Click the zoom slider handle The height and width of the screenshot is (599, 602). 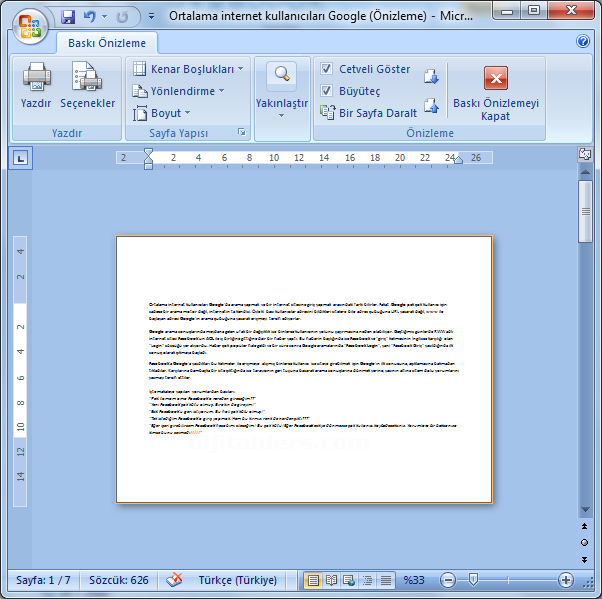(473, 579)
